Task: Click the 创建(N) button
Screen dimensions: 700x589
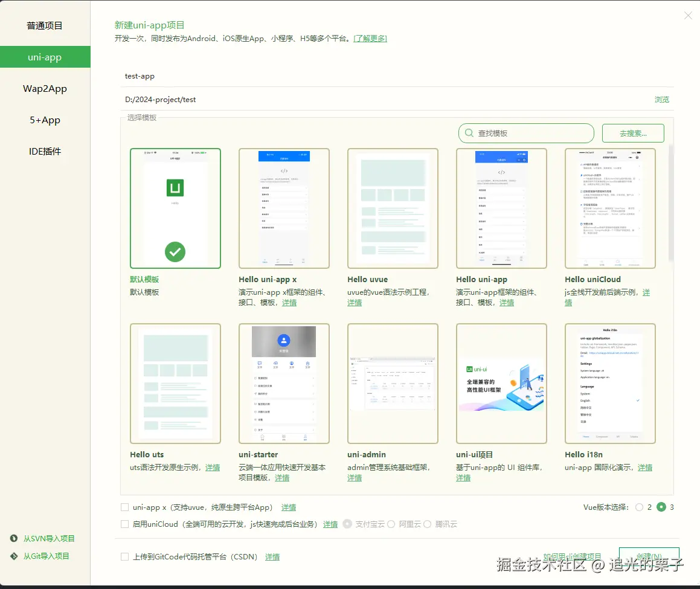Action: (x=649, y=556)
